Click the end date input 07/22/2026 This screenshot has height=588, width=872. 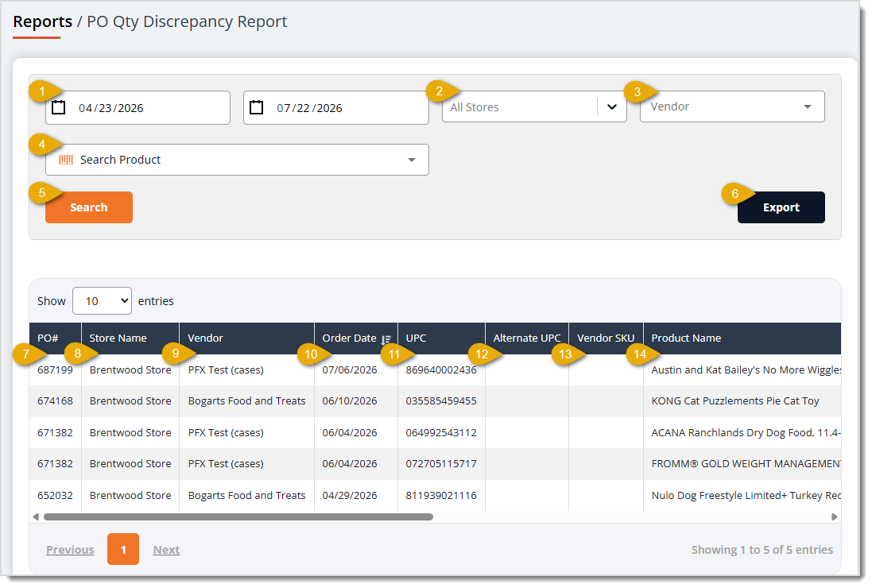pos(336,108)
